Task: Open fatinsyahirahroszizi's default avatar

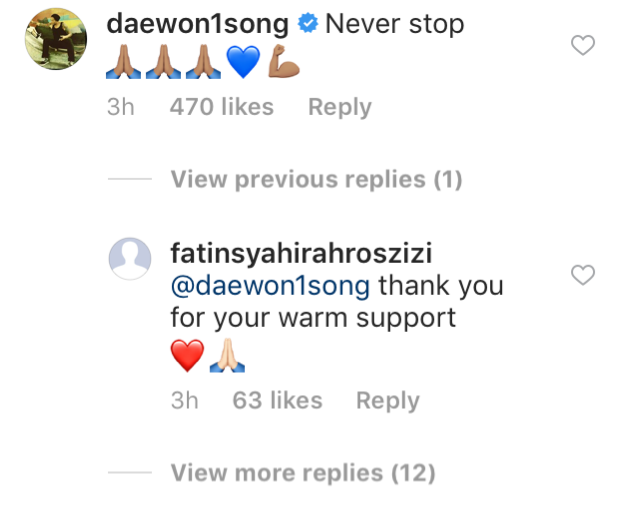Action: [x=130, y=259]
